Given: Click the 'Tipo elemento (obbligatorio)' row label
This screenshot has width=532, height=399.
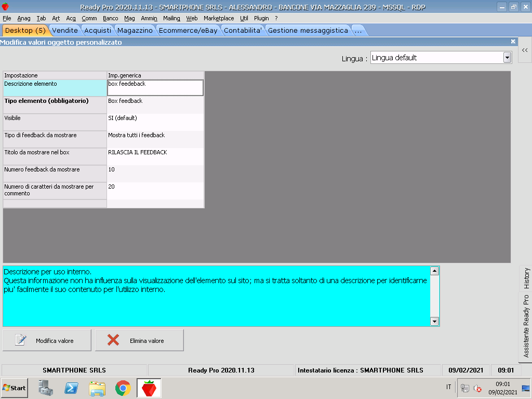Looking at the screenshot, I should [x=55, y=105].
